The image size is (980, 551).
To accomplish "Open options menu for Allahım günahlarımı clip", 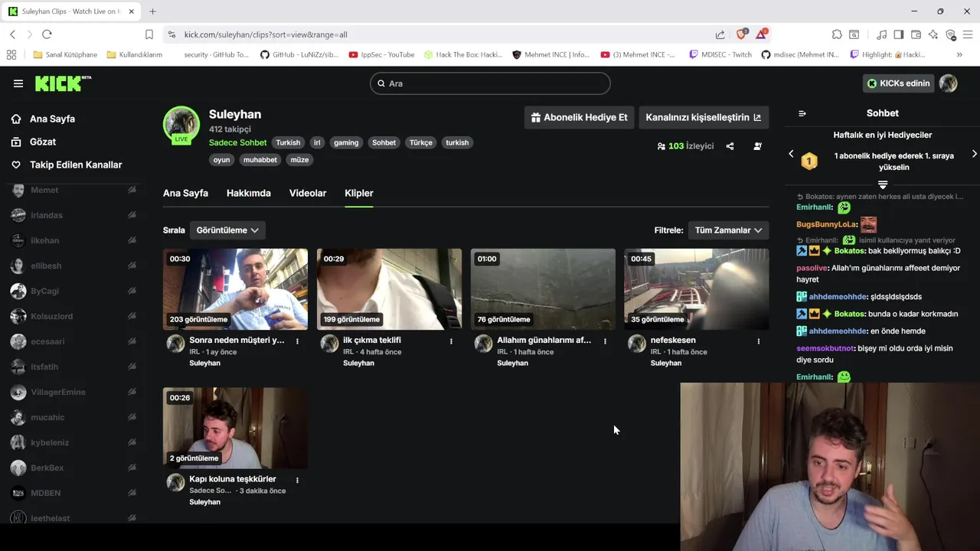I will [x=605, y=341].
